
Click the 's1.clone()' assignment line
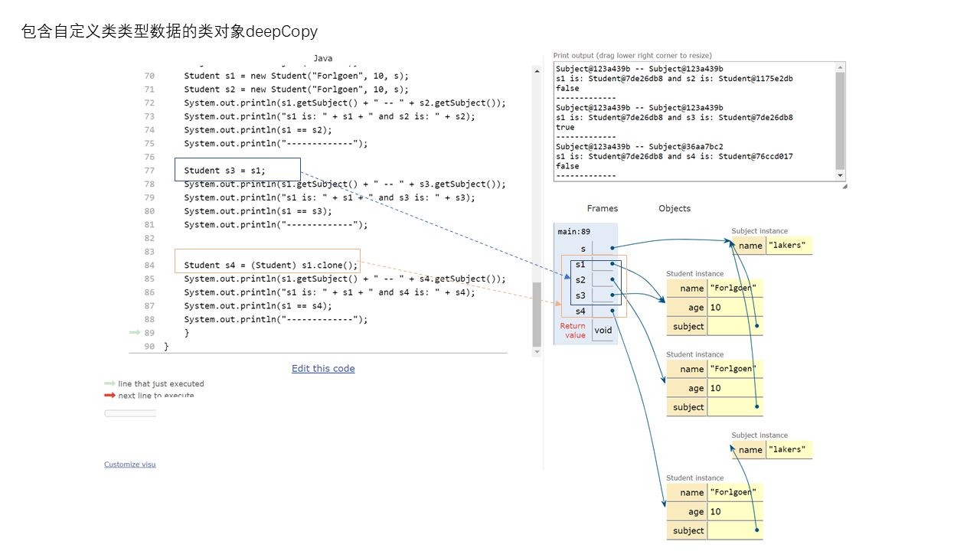click(x=271, y=266)
